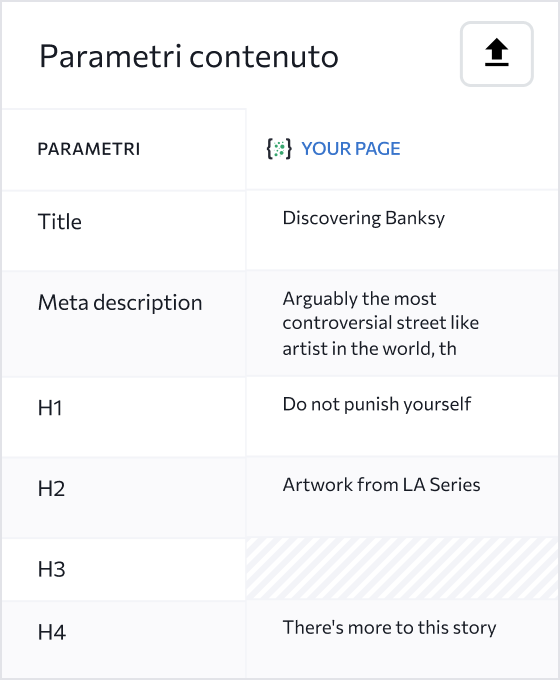Click the YOUR PAGE column header cell
This screenshot has width=560, height=680.
[402, 149]
